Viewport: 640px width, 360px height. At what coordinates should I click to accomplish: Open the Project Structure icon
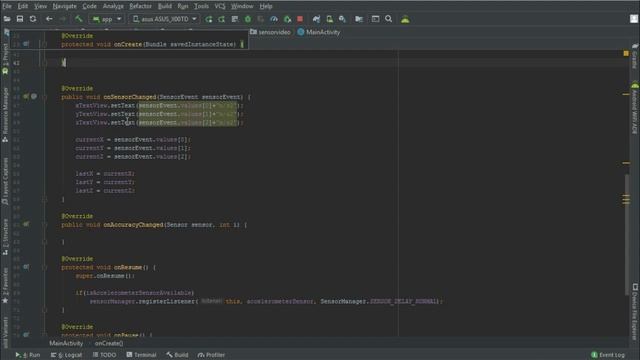pyautogui.click(x=359, y=19)
